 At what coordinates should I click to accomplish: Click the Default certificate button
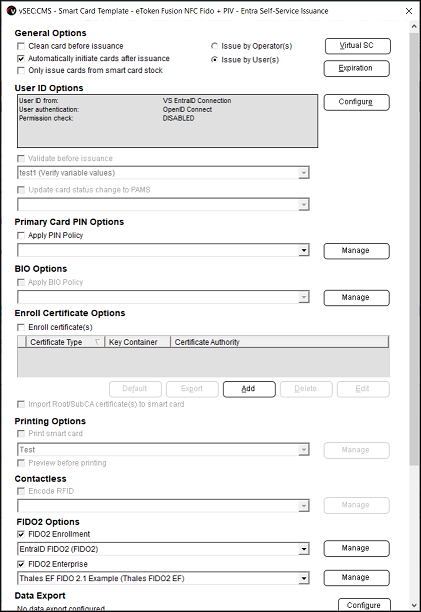click(135, 389)
